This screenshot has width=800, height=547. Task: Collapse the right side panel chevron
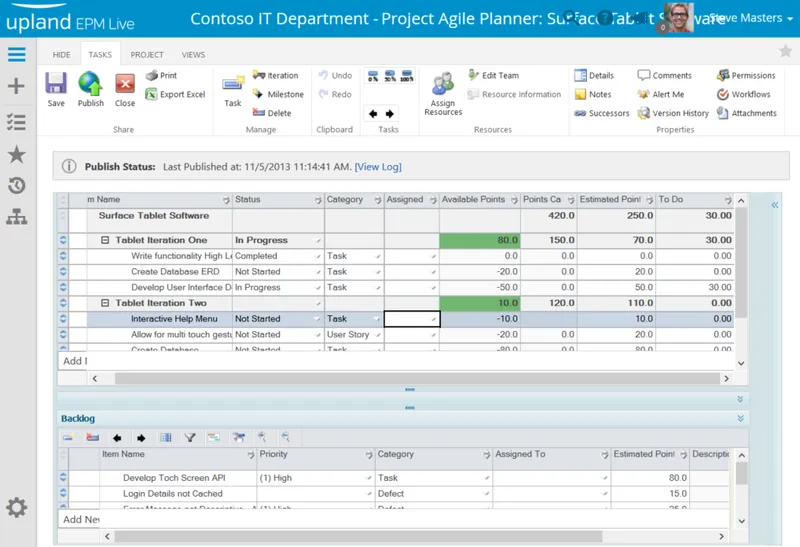[x=774, y=205]
